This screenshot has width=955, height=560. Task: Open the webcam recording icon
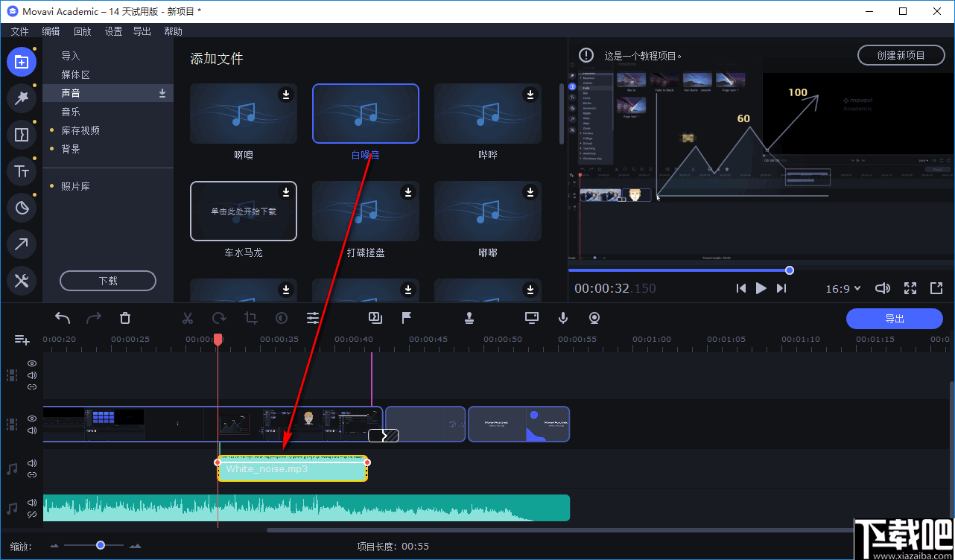(594, 317)
